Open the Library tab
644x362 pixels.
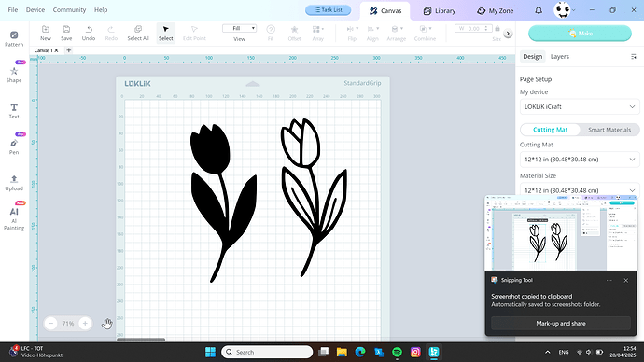[x=440, y=11]
